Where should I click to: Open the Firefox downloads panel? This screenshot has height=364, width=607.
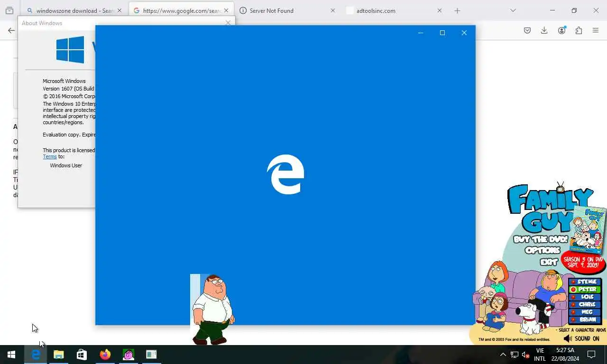pyautogui.click(x=544, y=30)
